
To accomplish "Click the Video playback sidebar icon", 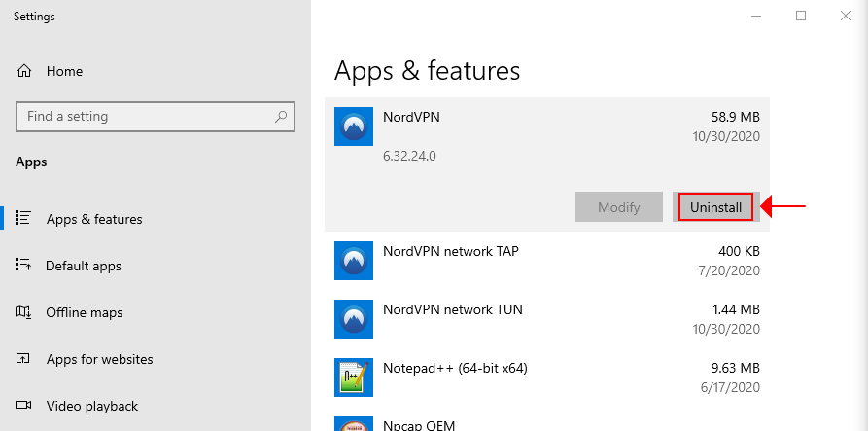I will [x=24, y=406].
